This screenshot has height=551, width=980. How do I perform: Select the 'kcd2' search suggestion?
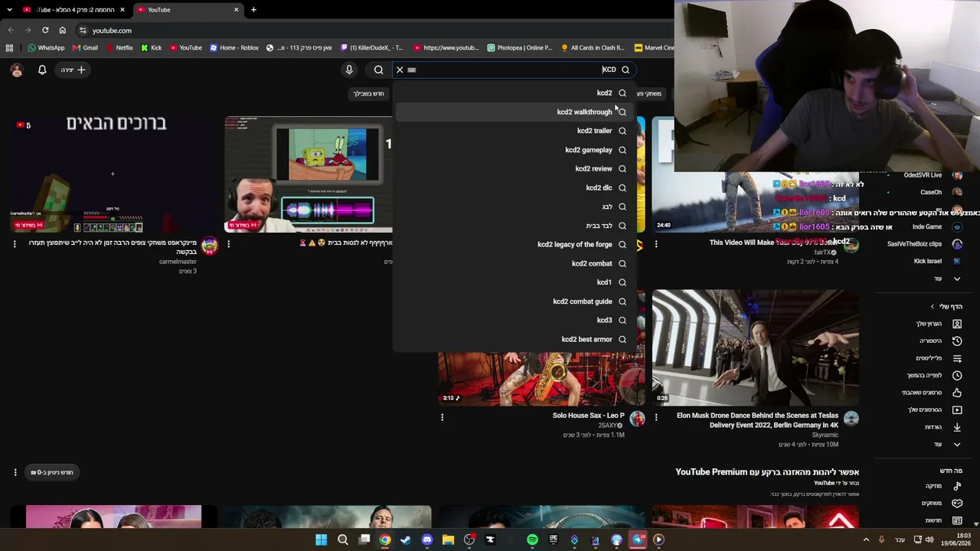click(x=514, y=93)
